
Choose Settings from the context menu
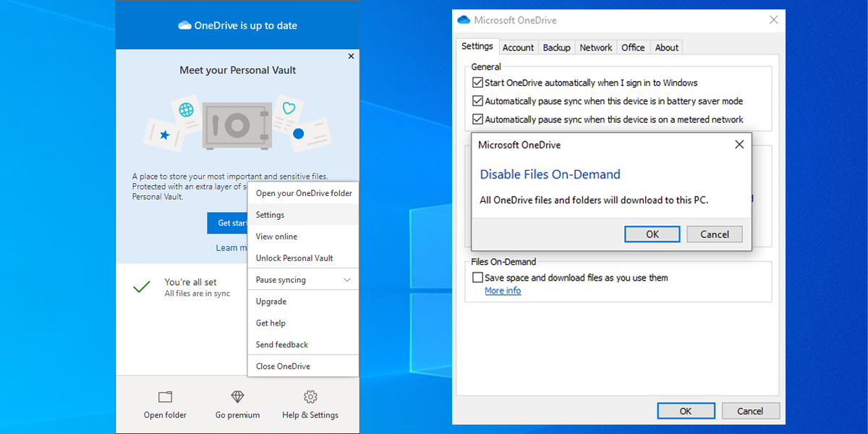click(303, 215)
